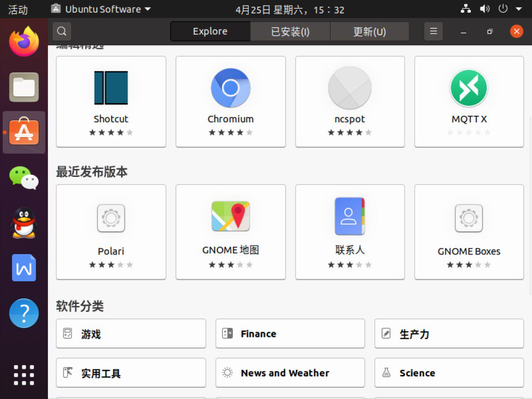
Task: Open the Help icon in the dock
Action: 24,313
